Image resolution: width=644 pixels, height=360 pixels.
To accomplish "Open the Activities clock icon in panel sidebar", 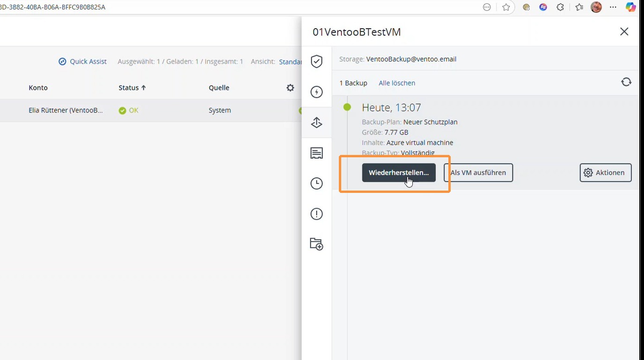I will [x=317, y=184].
